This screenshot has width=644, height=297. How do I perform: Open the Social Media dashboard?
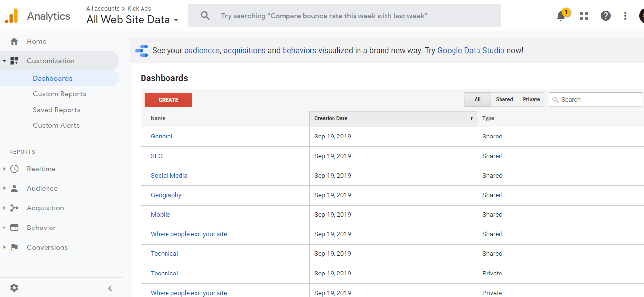click(169, 176)
